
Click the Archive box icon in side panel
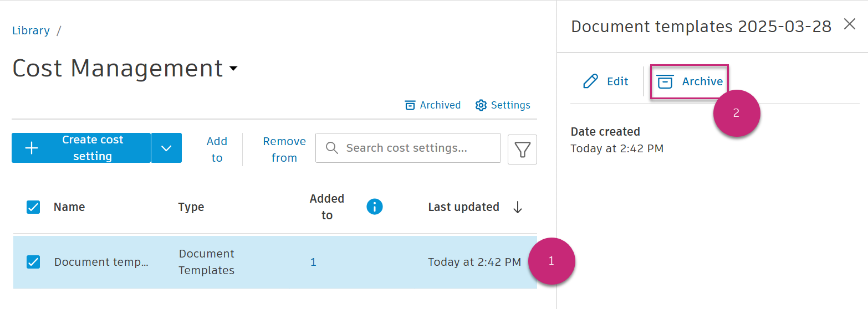coord(665,81)
